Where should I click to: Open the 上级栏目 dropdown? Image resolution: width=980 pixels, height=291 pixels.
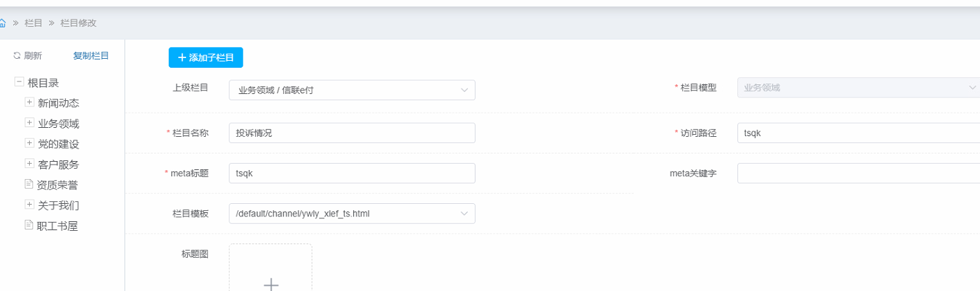coord(352,90)
